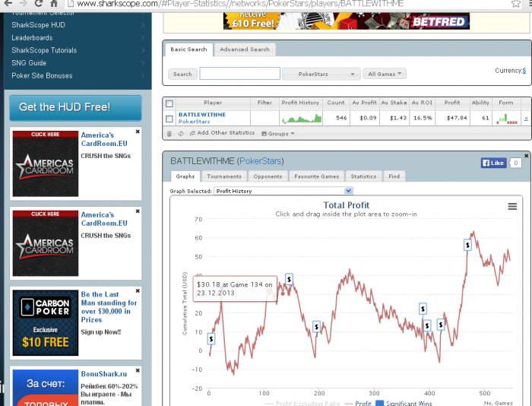Tick the select-all checkbox in table header

pyautogui.click(x=169, y=103)
